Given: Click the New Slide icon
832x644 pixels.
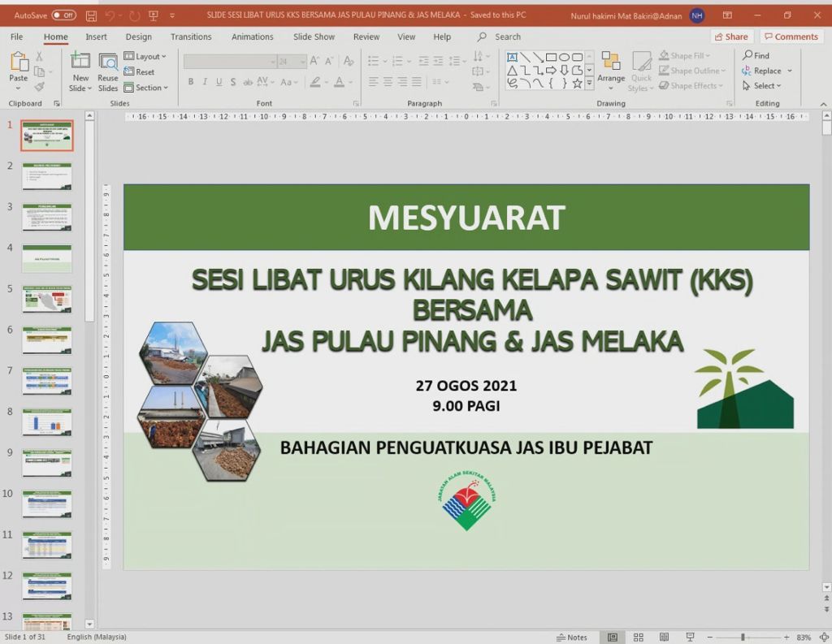Looking at the screenshot, I should coord(80,62).
